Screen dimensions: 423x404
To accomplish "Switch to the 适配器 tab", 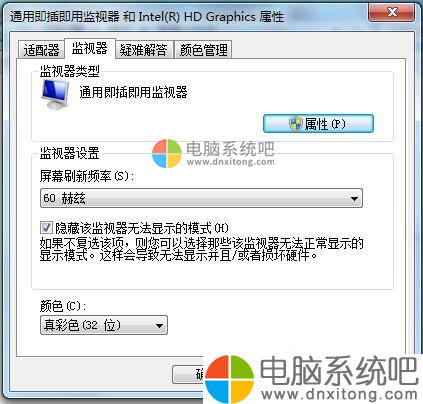I will [41, 50].
